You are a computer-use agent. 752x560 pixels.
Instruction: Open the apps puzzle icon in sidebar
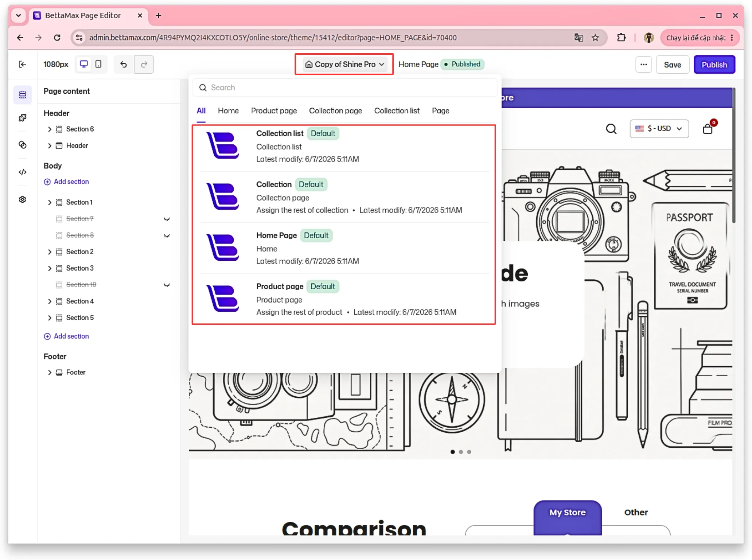click(23, 118)
